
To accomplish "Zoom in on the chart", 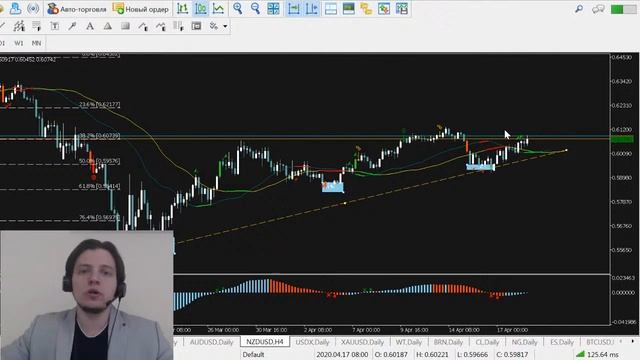I will coord(238,9).
